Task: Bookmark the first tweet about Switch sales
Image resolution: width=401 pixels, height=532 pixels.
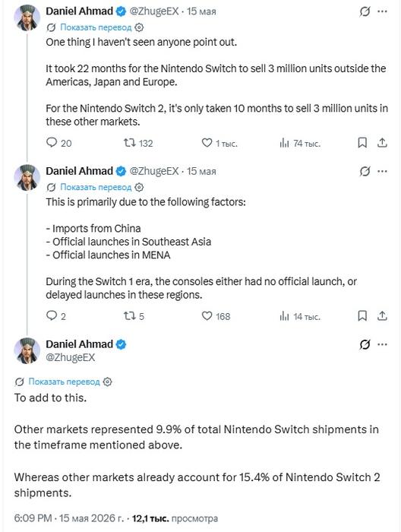Action: tap(362, 143)
